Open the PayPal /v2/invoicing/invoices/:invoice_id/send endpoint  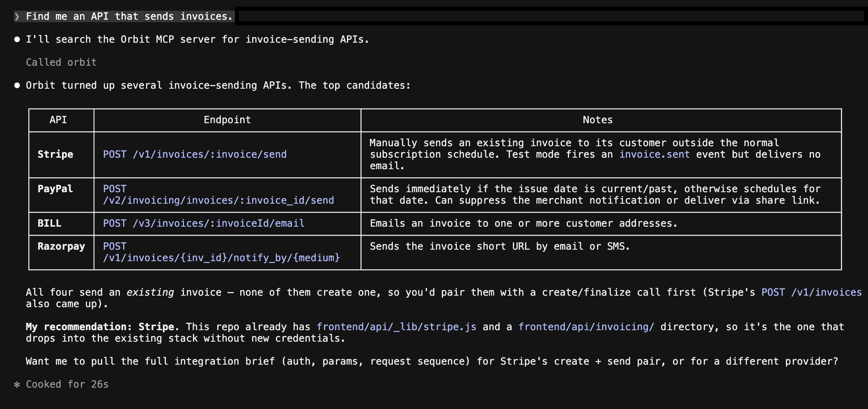[x=218, y=195]
